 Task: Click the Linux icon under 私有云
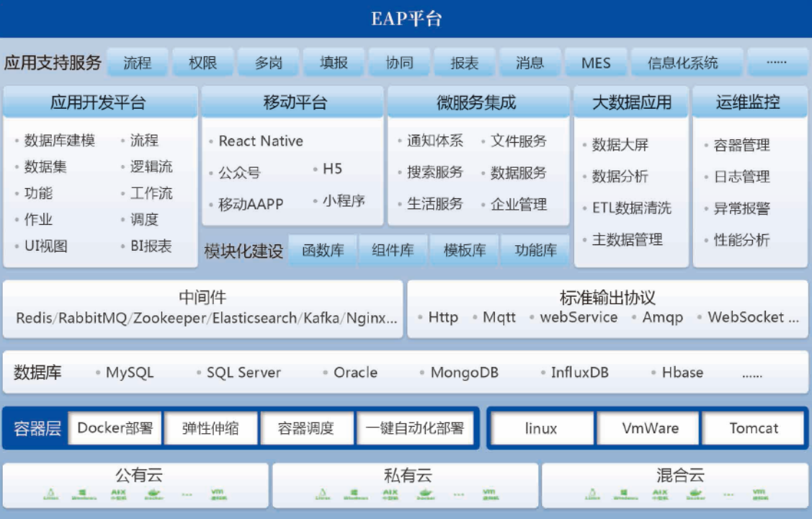point(322,494)
